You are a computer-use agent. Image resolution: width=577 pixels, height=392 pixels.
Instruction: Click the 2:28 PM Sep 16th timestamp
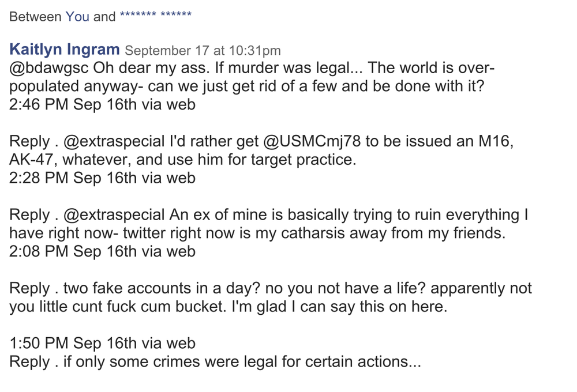pyautogui.click(x=102, y=178)
